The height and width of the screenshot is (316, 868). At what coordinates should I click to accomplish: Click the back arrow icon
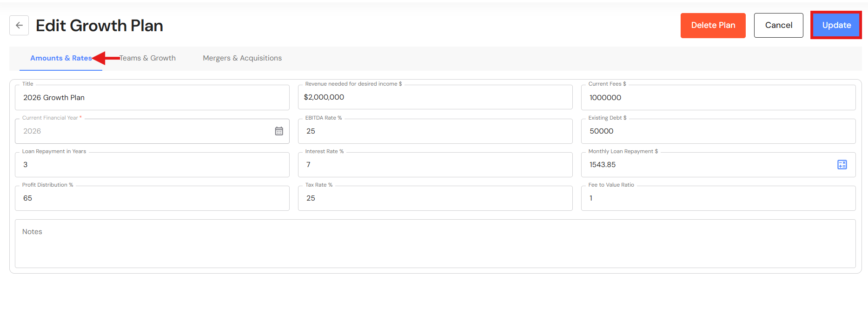click(19, 26)
